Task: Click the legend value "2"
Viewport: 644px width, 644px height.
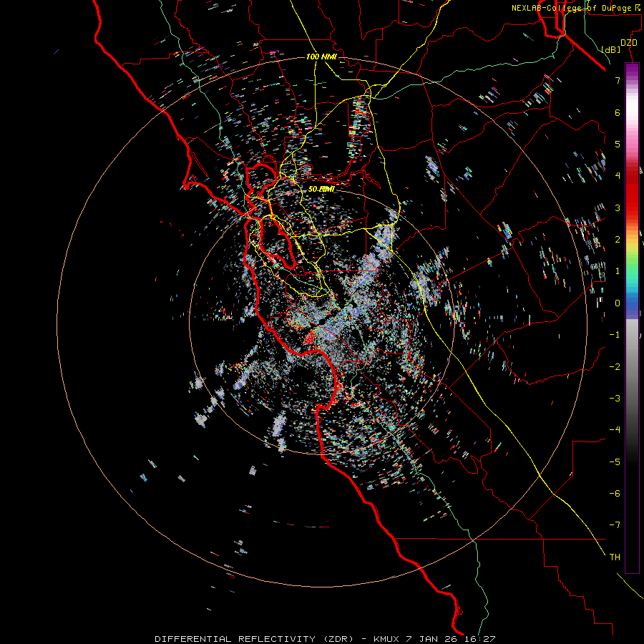Action: [x=618, y=240]
